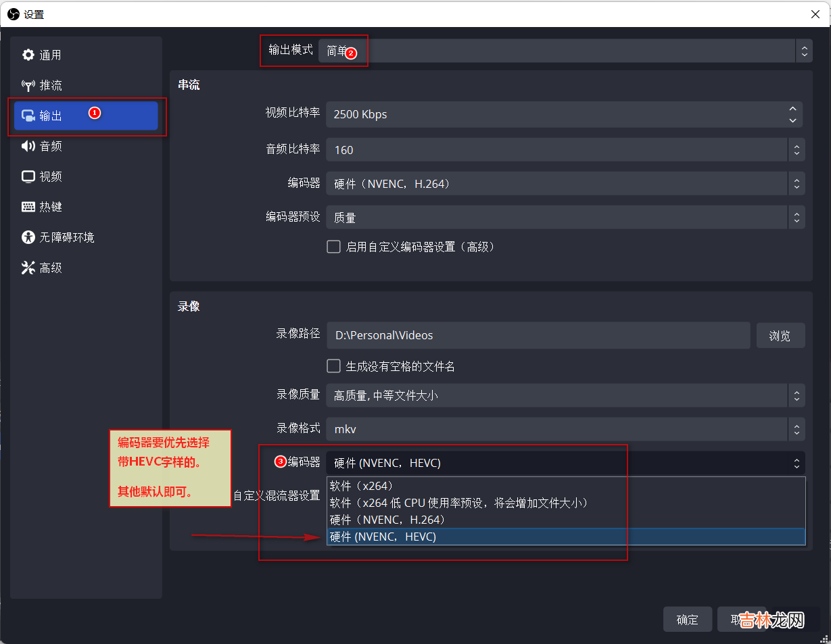Toggle 生成没有空格的文件名 checkbox
The height and width of the screenshot is (644, 831).
[333, 366]
